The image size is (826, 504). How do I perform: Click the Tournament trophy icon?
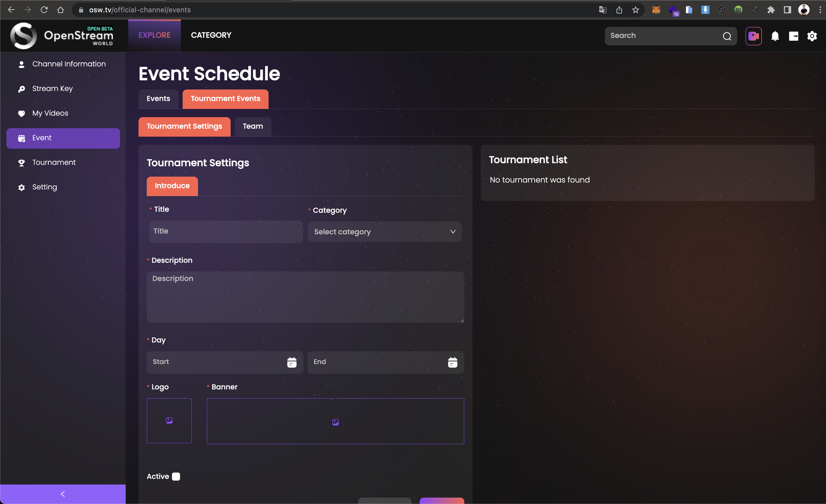click(22, 163)
